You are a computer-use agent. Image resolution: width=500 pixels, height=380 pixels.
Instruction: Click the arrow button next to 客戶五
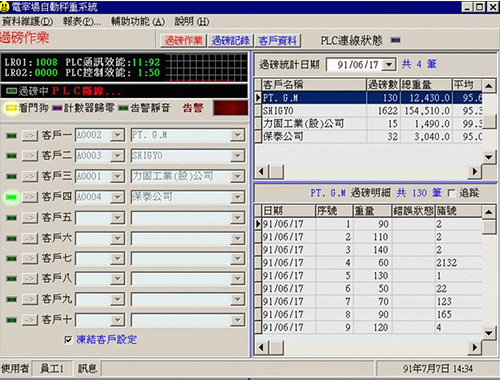click(x=30, y=218)
